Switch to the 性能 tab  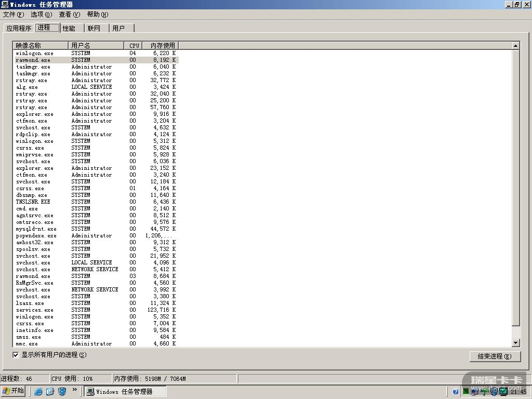(x=71, y=28)
